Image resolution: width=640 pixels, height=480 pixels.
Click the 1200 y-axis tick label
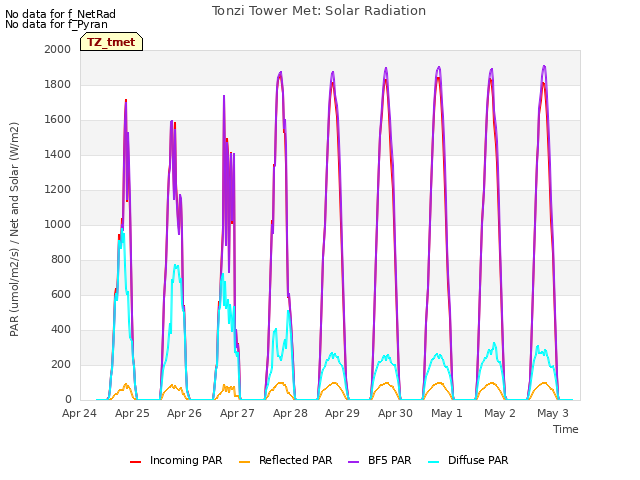pos(58,189)
